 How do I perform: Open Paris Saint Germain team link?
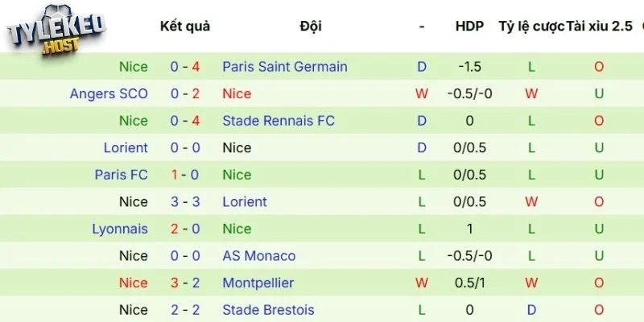point(285,67)
